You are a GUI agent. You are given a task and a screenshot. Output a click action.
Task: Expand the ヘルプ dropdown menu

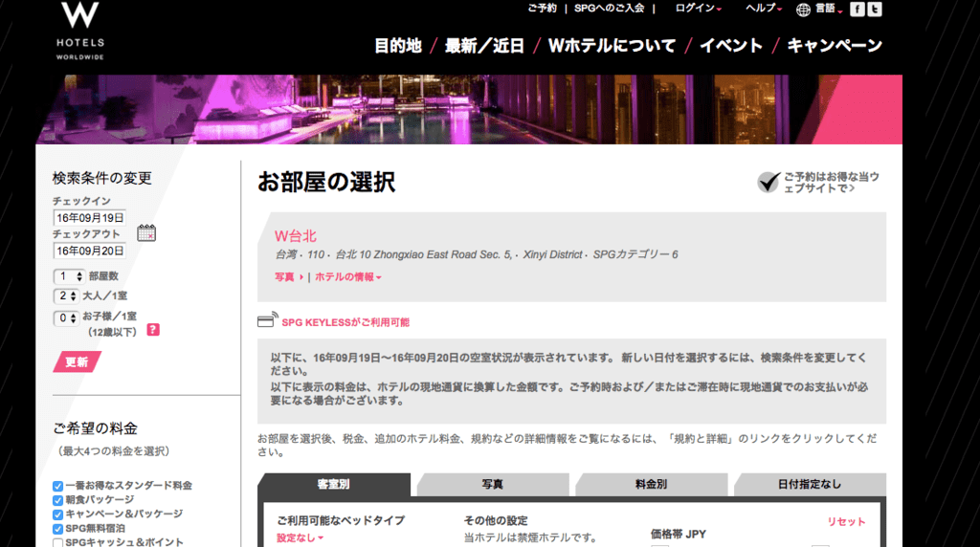pyautogui.click(x=764, y=8)
